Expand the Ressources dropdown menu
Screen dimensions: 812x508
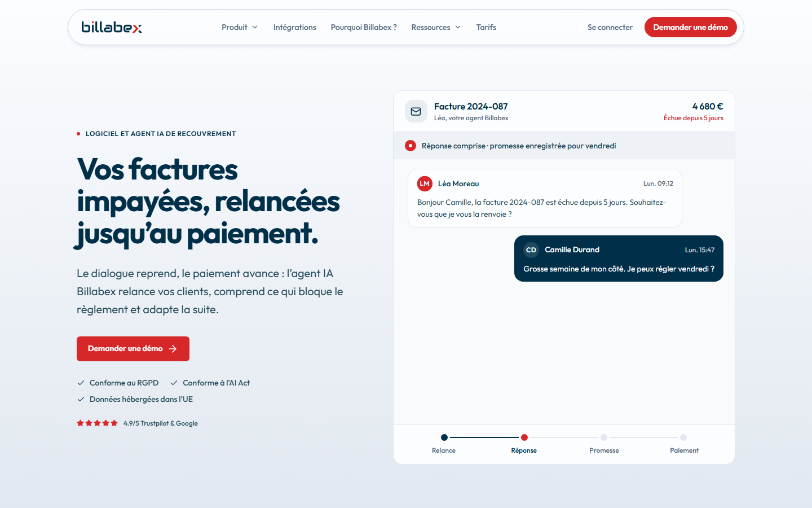pyautogui.click(x=436, y=27)
